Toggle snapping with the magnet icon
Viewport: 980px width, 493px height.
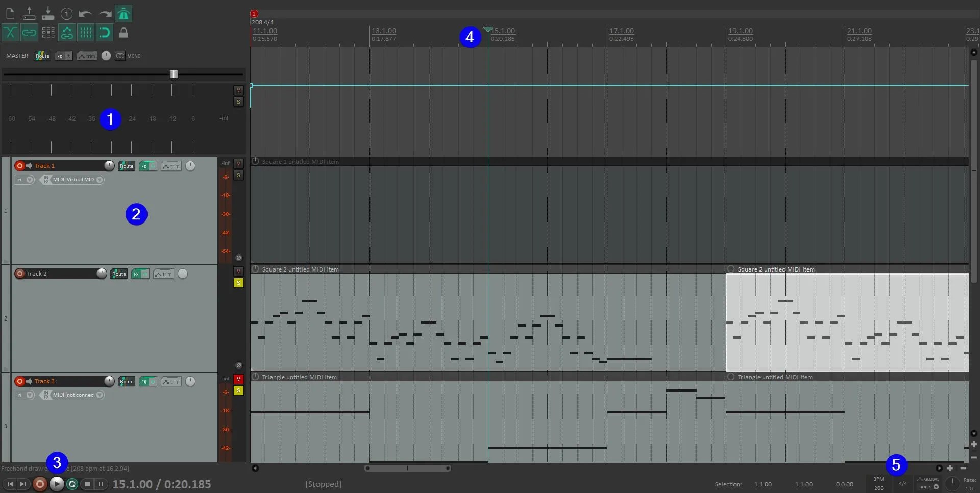[x=104, y=32]
